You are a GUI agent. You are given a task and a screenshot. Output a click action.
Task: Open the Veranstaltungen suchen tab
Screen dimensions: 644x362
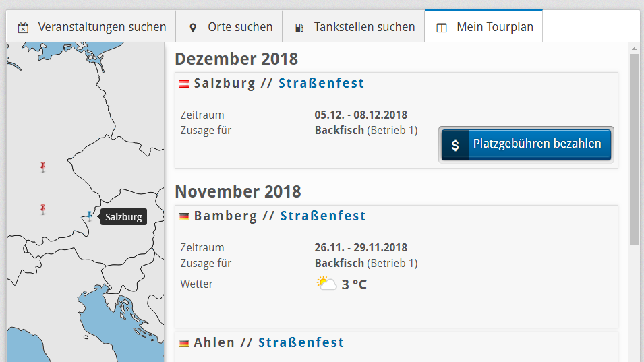101,27
